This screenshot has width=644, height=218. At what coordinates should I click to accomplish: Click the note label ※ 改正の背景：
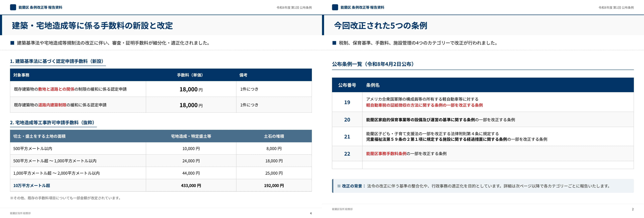tap(351, 186)
